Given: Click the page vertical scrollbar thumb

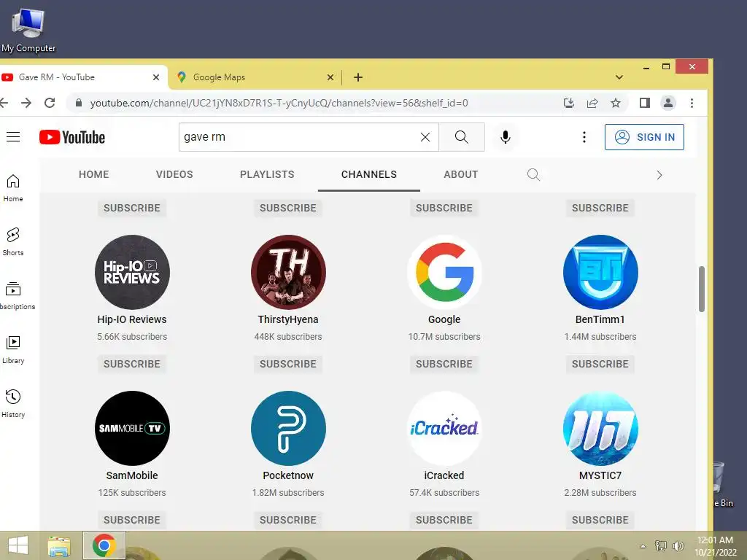Looking at the screenshot, I should (x=701, y=289).
